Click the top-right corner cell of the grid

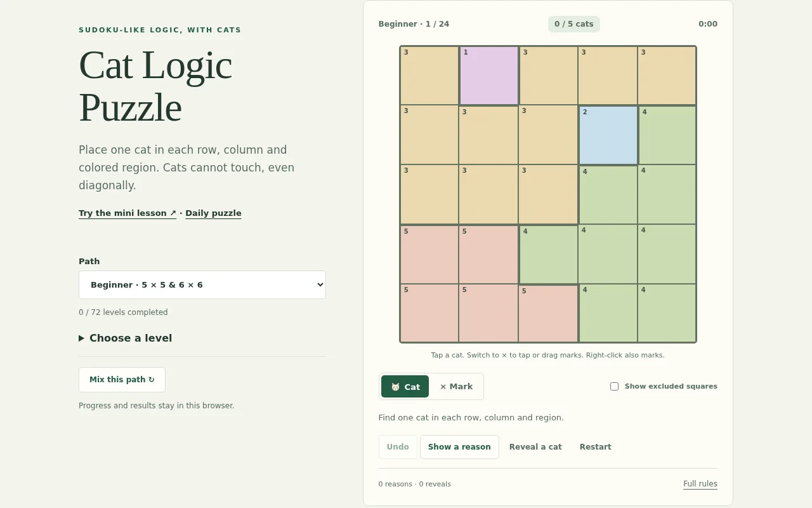coord(667,76)
